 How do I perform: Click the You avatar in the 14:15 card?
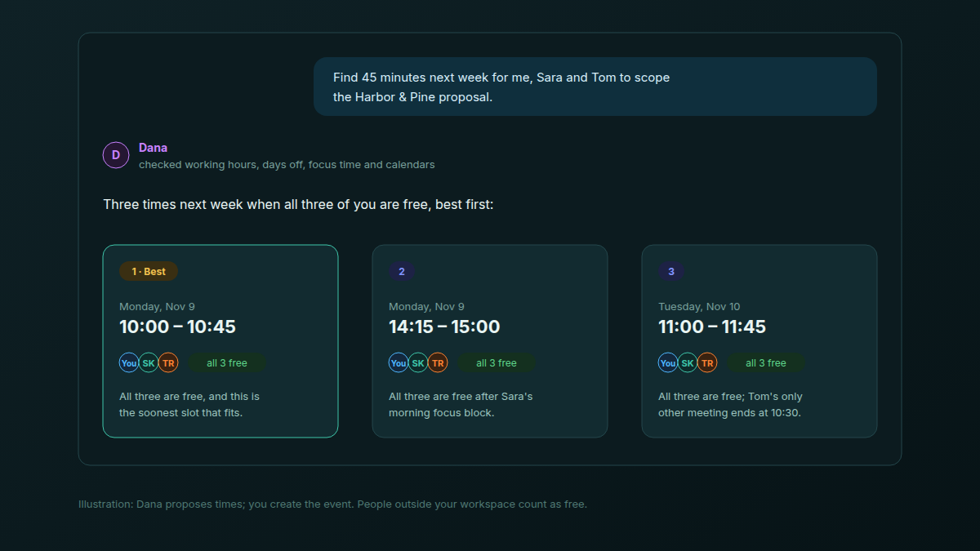pos(399,362)
